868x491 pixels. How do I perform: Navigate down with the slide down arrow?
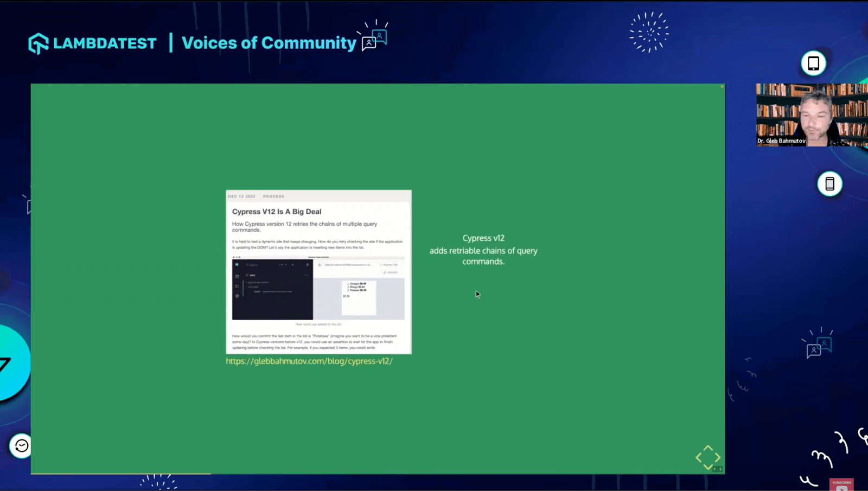708,467
